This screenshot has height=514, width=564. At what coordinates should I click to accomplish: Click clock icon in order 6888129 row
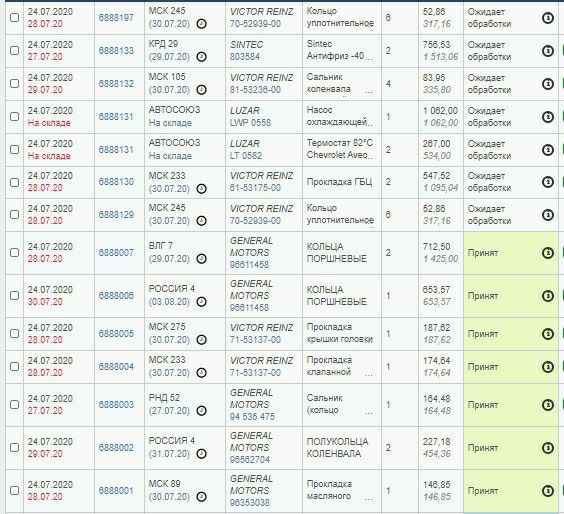(x=201, y=221)
